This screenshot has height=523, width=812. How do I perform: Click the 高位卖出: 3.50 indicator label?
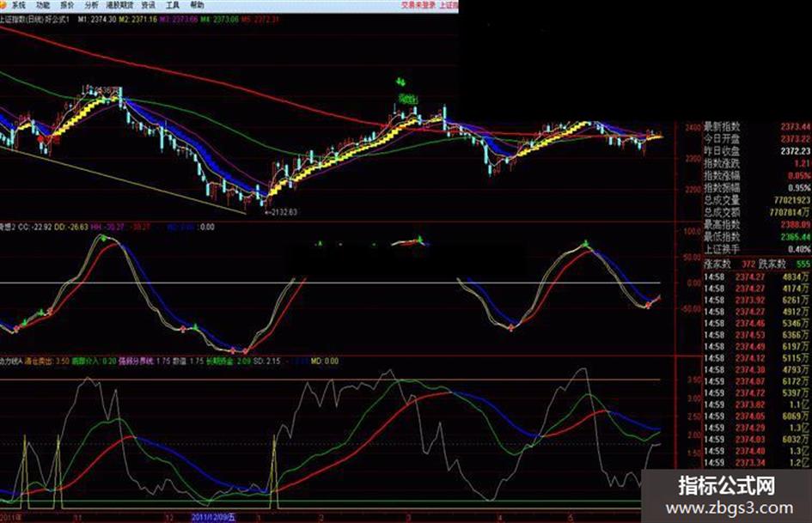click(47, 361)
